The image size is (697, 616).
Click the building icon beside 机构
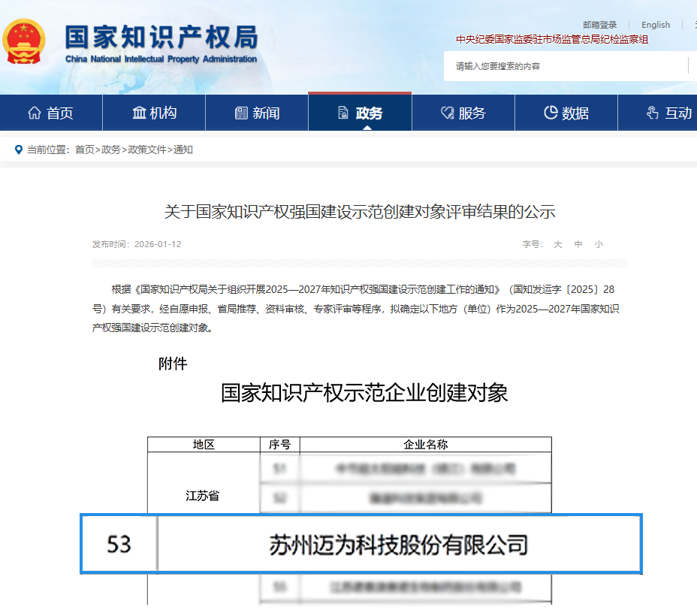(139, 113)
